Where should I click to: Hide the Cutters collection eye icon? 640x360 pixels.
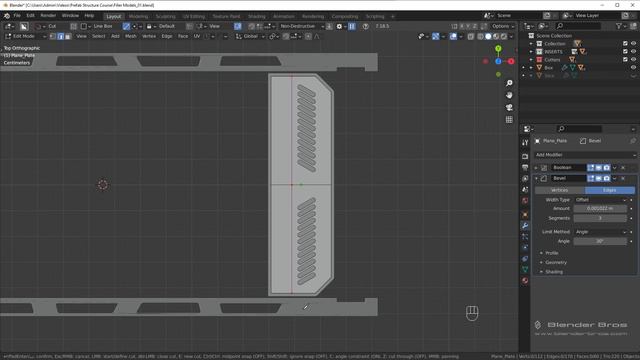click(x=633, y=60)
